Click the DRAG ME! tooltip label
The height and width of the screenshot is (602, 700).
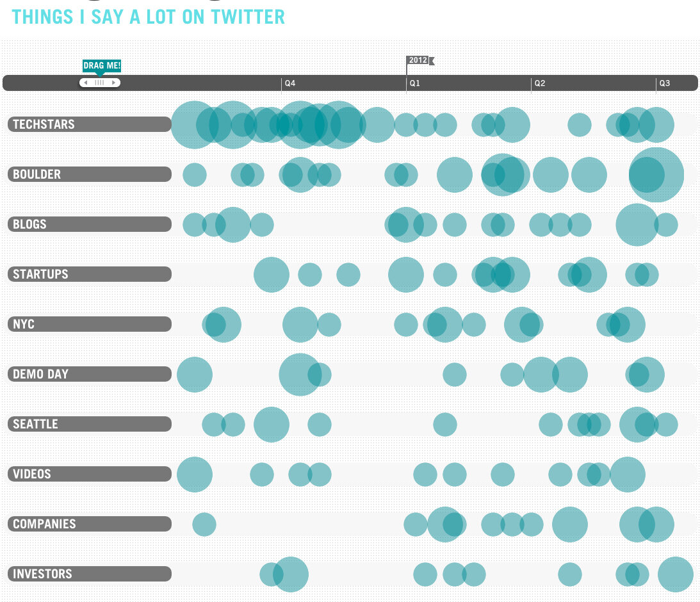tap(102, 65)
